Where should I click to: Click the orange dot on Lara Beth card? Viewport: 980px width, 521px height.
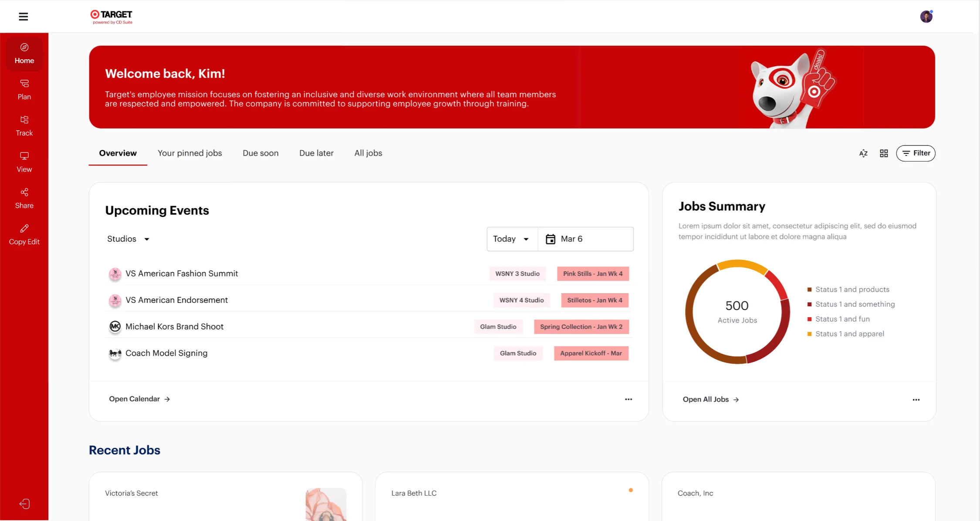pyautogui.click(x=631, y=490)
